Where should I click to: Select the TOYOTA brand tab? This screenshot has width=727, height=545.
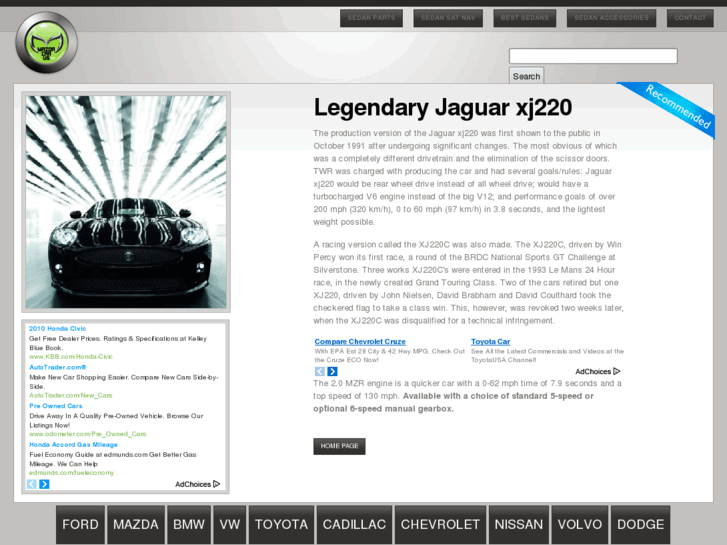click(x=281, y=525)
